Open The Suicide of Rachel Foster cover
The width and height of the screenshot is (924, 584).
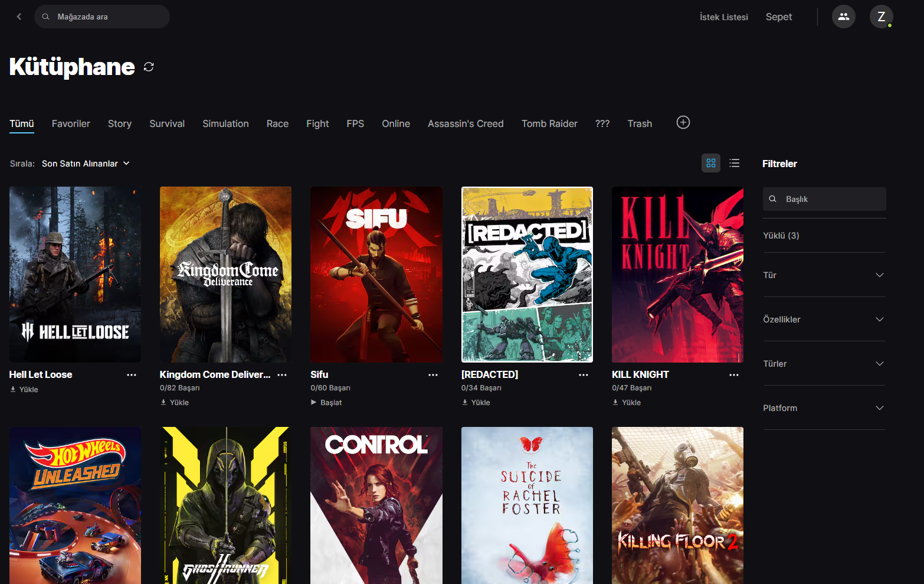click(x=527, y=505)
